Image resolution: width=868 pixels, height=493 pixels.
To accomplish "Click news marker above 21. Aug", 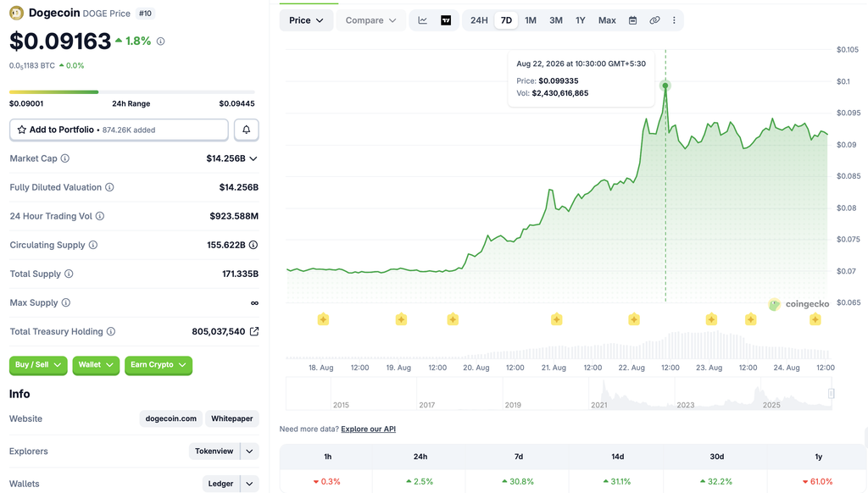I will [x=556, y=319].
